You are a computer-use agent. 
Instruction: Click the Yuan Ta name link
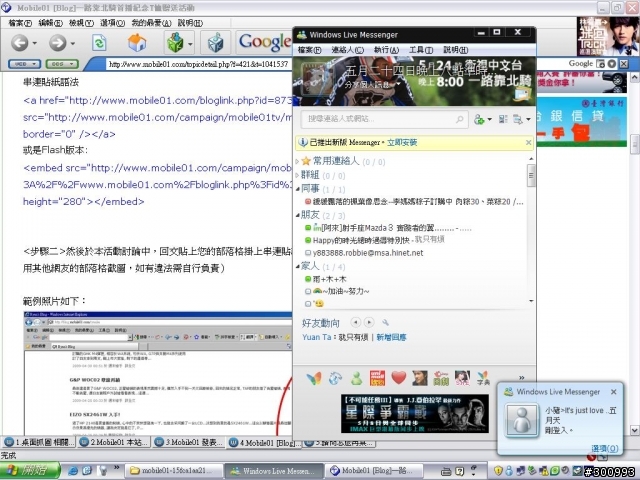pyautogui.click(x=316, y=337)
